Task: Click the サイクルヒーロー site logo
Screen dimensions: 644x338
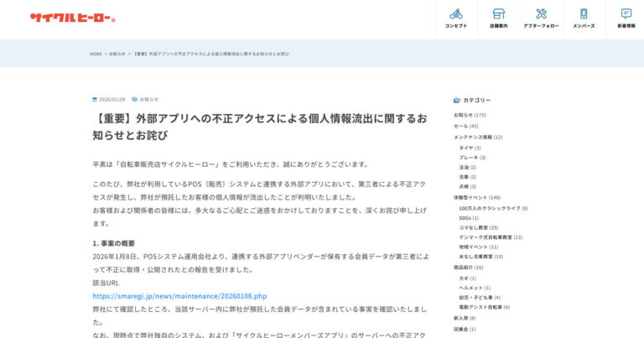Action: coord(72,18)
